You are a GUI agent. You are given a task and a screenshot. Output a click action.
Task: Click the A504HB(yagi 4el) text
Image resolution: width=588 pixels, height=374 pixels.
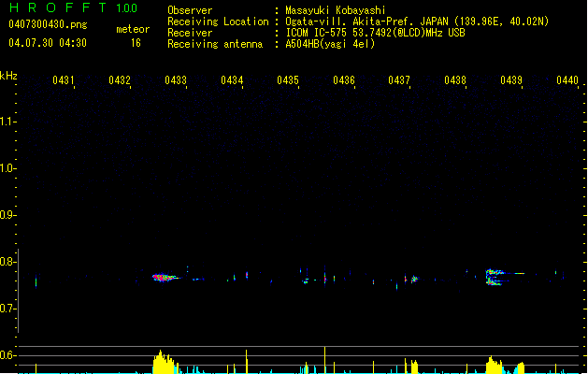(x=330, y=44)
